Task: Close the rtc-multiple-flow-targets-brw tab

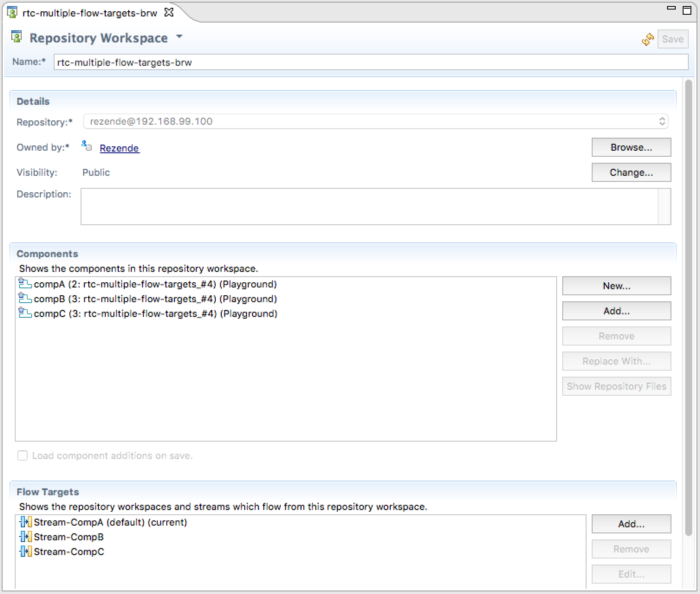Action: 169,13
